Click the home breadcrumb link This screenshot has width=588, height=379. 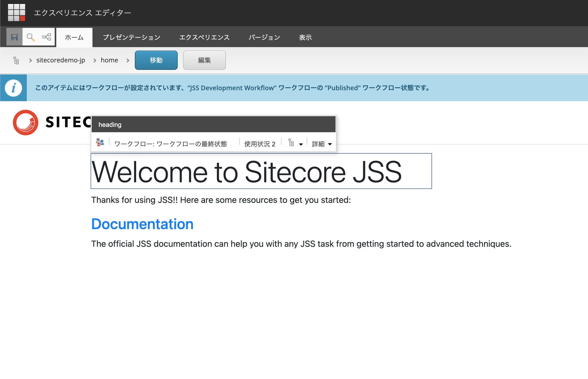tap(109, 60)
